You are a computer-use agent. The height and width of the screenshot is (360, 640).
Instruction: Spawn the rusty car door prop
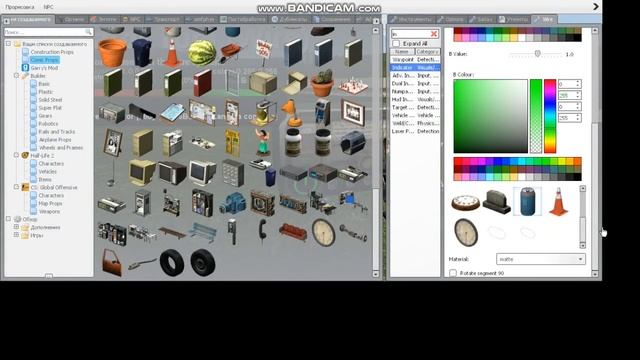coord(112,262)
